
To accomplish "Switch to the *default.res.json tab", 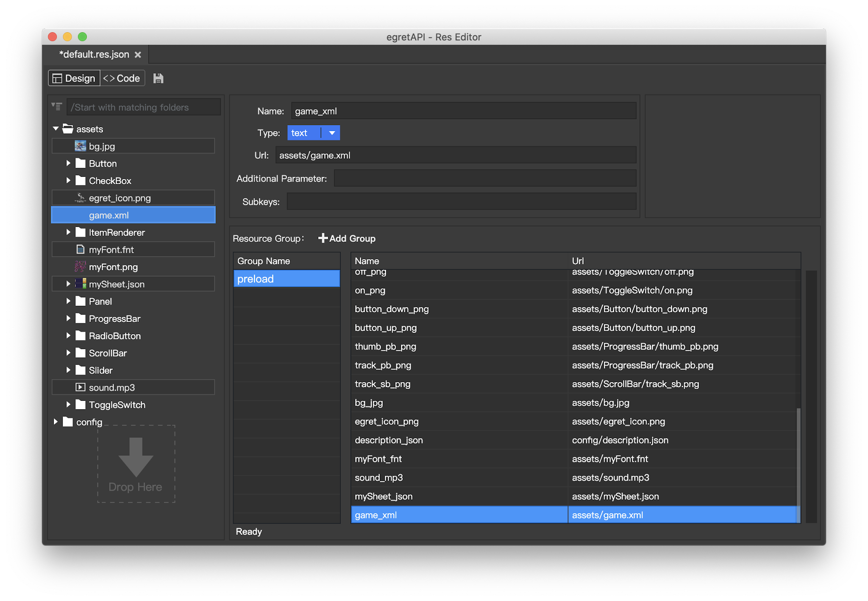I will pos(94,54).
